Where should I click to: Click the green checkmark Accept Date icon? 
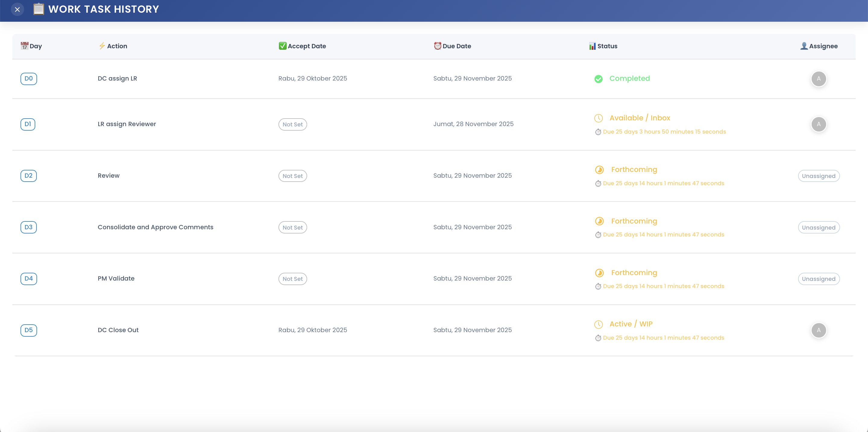[282, 46]
